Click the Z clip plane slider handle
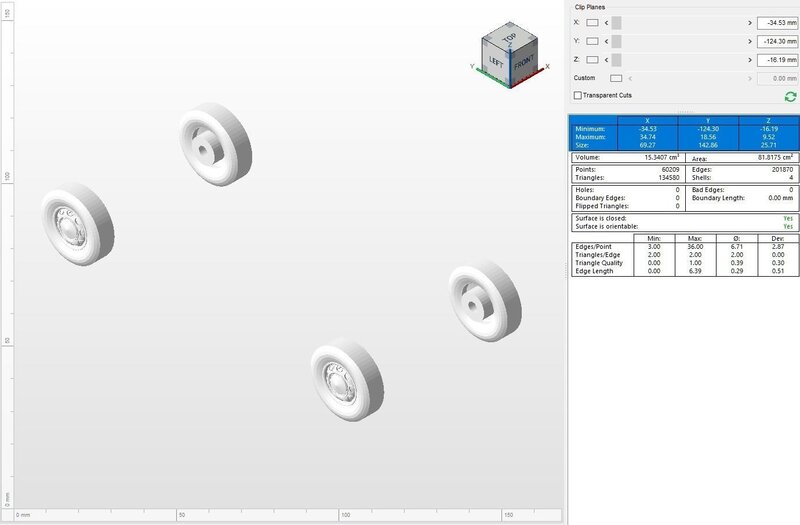The image size is (800, 525). [616, 59]
